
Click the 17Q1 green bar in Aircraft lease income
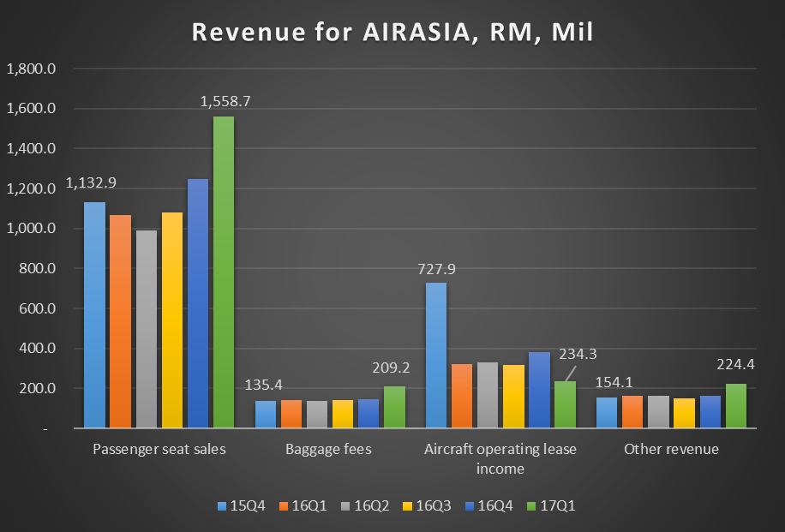tap(566, 404)
